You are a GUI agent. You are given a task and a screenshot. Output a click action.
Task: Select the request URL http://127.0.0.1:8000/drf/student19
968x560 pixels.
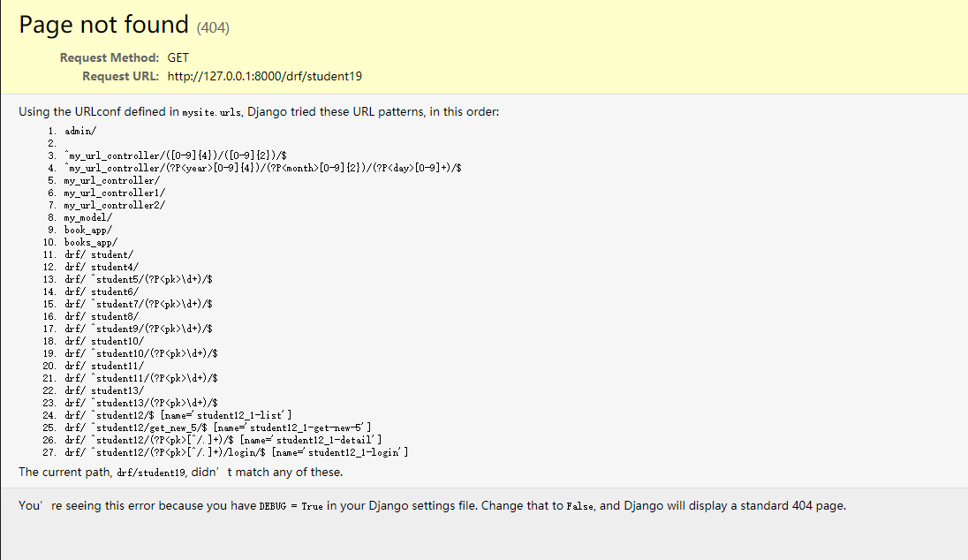[x=265, y=76]
